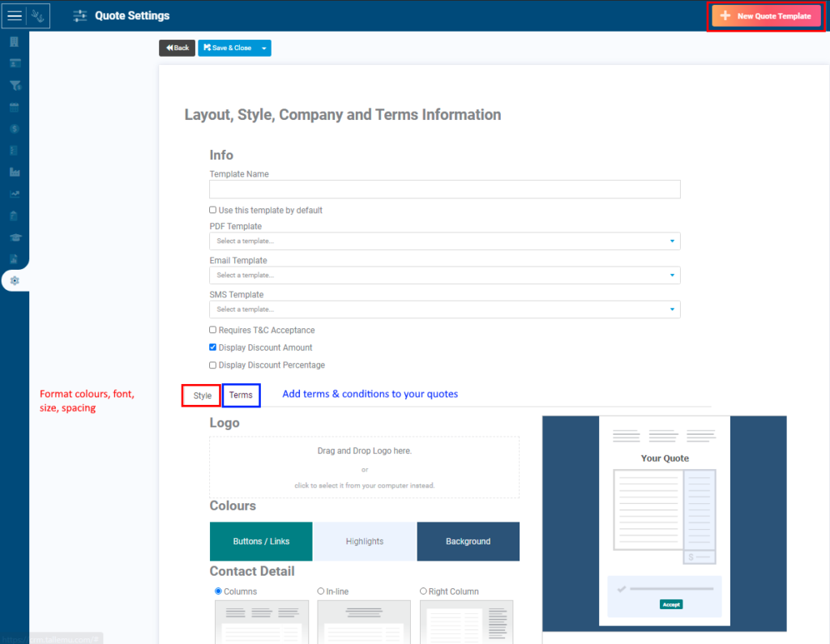Select the sales funnel icon in sidebar
Screen dimensions: 830x644
coord(14,84)
